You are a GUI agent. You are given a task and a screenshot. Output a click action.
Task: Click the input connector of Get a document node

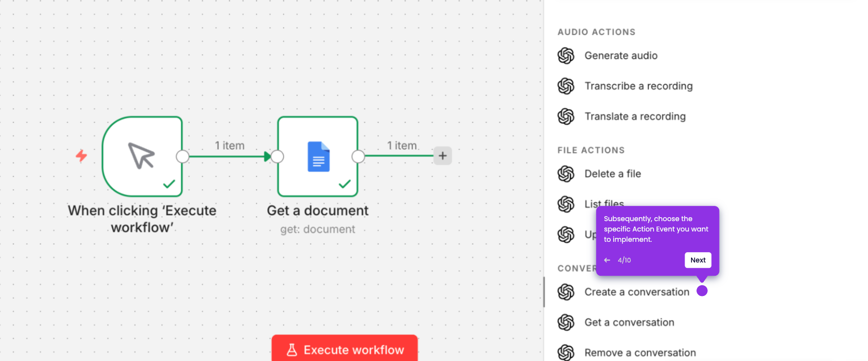coord(278,157)
